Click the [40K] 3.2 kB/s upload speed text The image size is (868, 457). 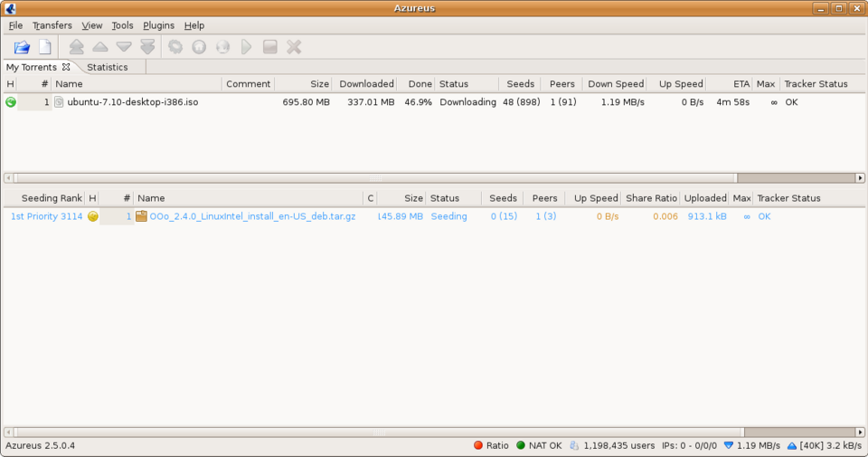(x=830, y=445)
